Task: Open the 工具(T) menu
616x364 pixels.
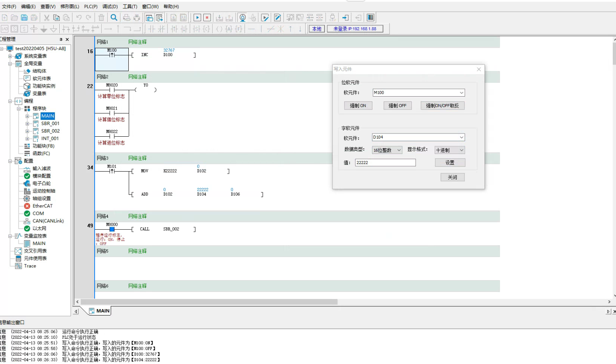Action: pyautogui.click(x=130, y=6)
